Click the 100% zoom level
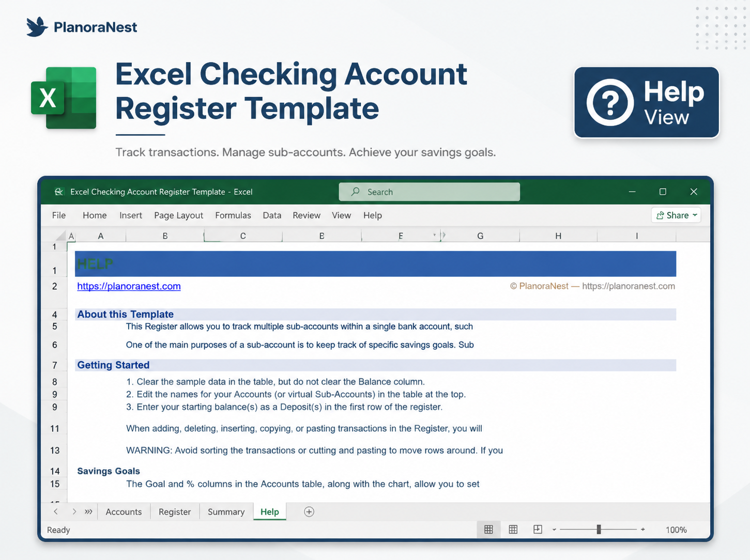The height and width of the screenshot is (560, 750). [676, 530]
